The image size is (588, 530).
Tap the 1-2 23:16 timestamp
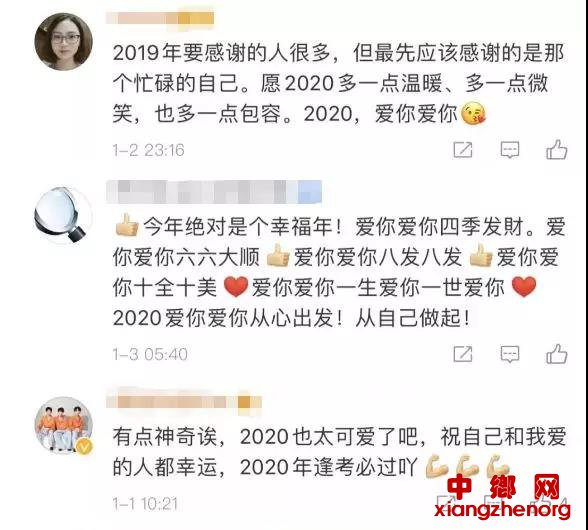point(148,150)
